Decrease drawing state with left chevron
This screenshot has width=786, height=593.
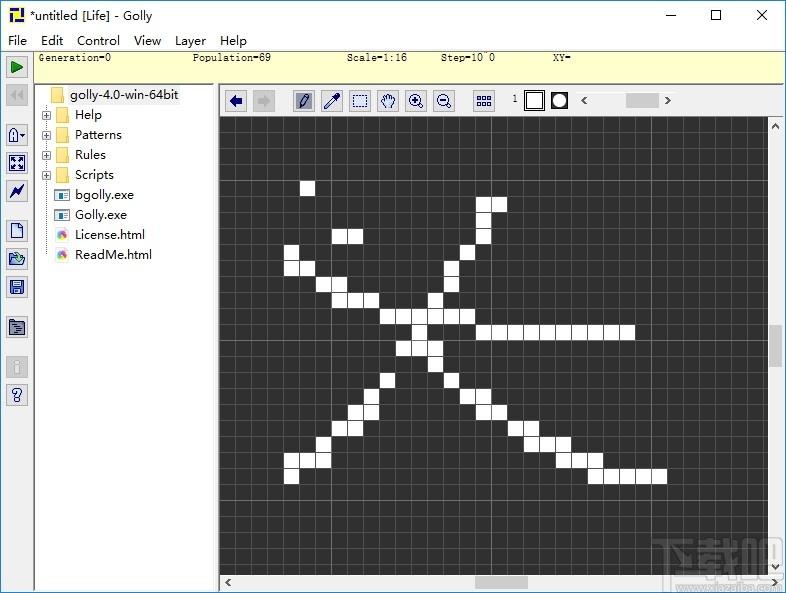(x=584, y=100)
